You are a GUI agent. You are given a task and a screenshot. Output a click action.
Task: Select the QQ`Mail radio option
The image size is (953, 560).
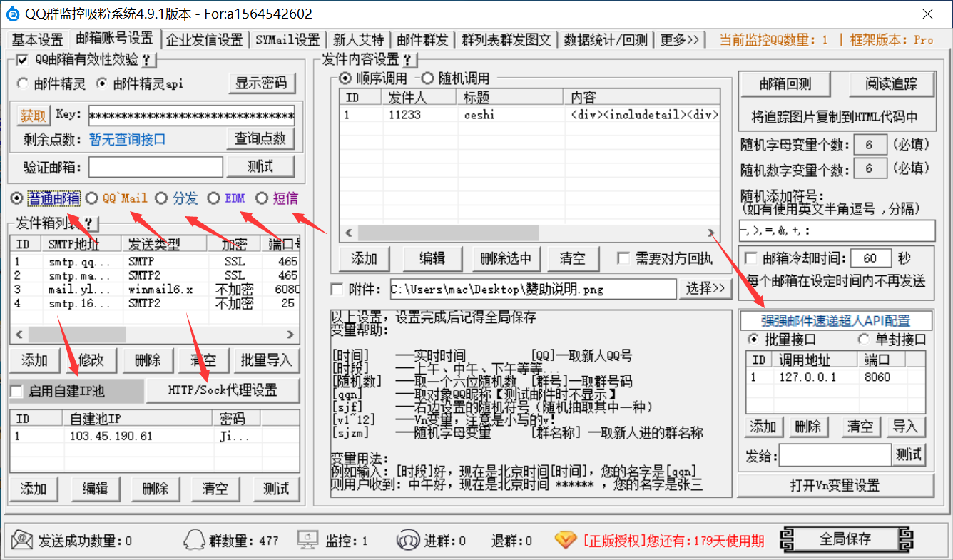pos(92,198)
